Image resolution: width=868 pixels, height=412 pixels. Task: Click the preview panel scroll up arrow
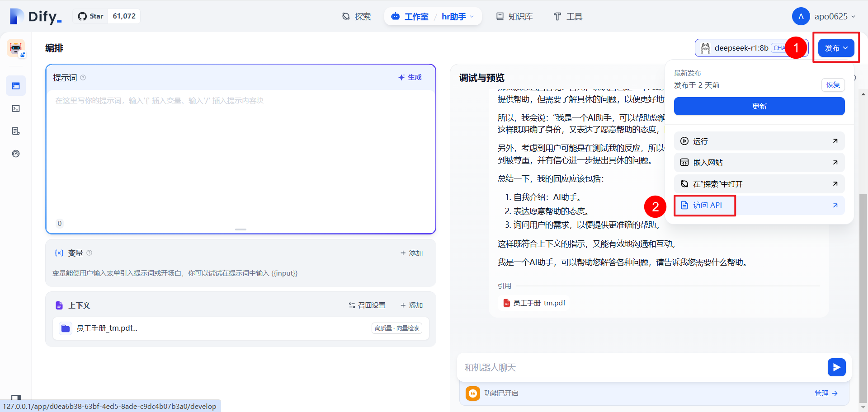coord(863,94)
